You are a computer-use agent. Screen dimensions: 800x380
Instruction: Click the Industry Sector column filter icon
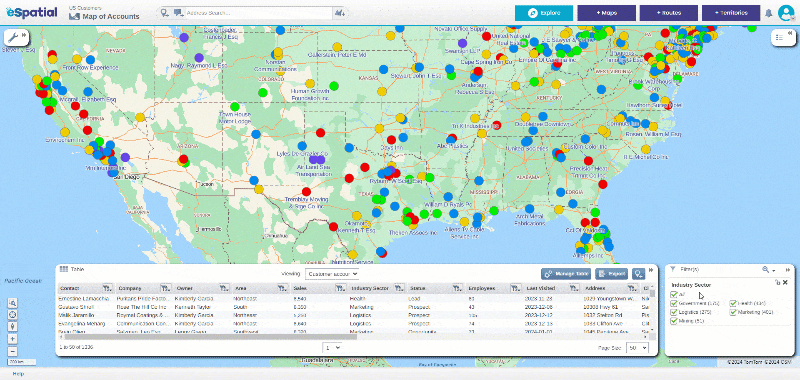(x=399, y=288)
